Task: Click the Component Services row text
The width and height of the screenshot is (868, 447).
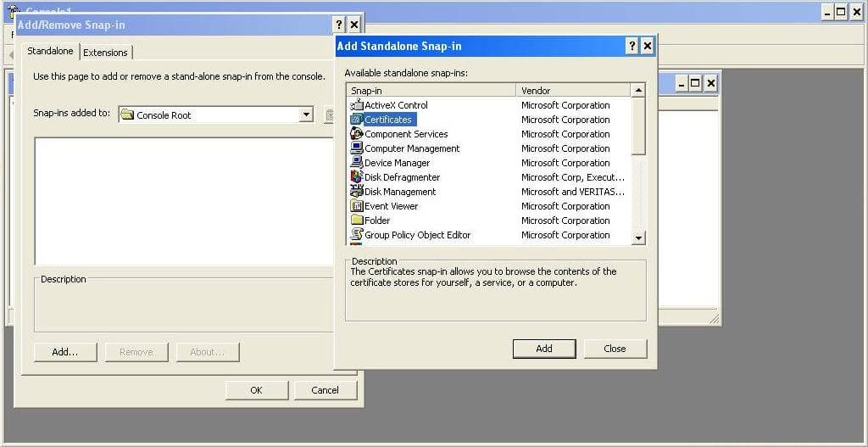Action: point(406,134)
